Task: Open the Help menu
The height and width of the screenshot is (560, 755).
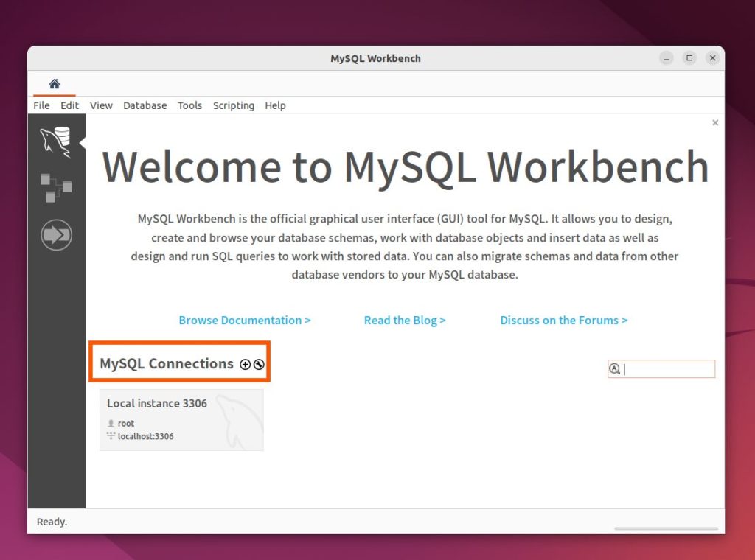Action: (x=275, y=105)
